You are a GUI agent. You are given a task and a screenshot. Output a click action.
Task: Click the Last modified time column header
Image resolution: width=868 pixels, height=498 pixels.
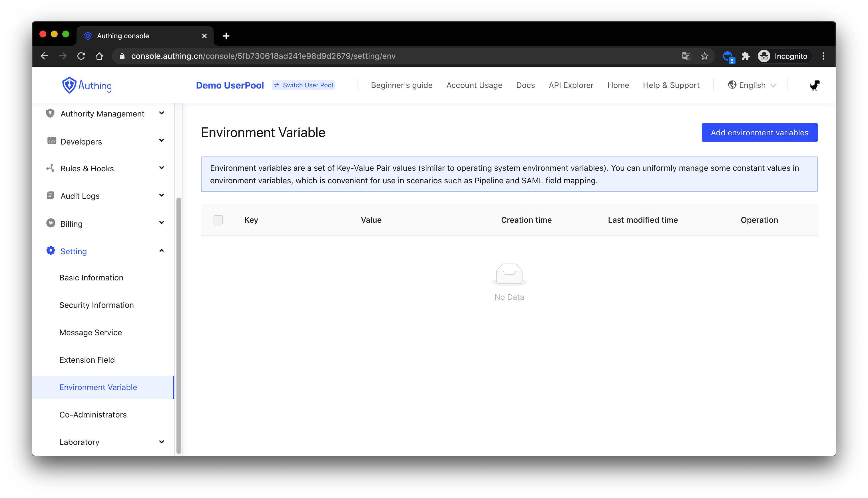pyautogui.click(x=643, y=220)
